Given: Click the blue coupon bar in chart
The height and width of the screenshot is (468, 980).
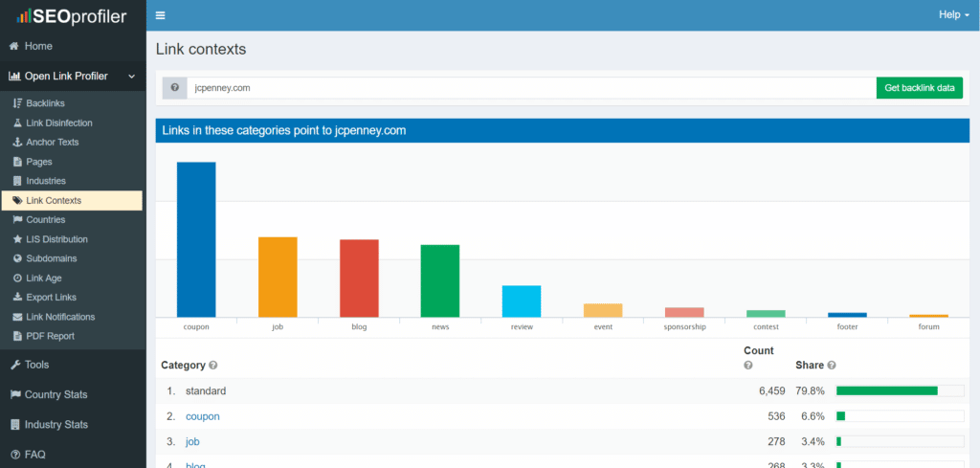Looking at the screenshot, I should click(196, 239).
